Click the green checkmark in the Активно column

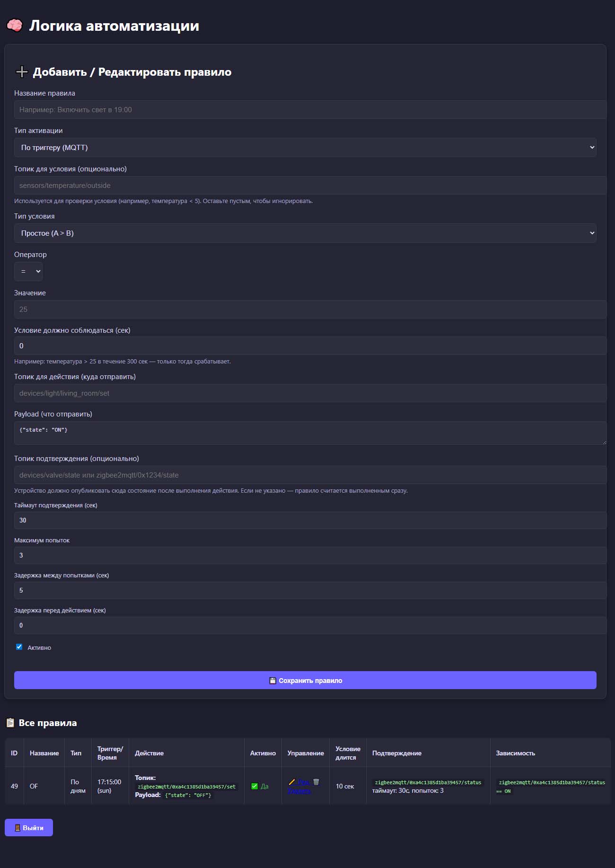coord(255,786)
